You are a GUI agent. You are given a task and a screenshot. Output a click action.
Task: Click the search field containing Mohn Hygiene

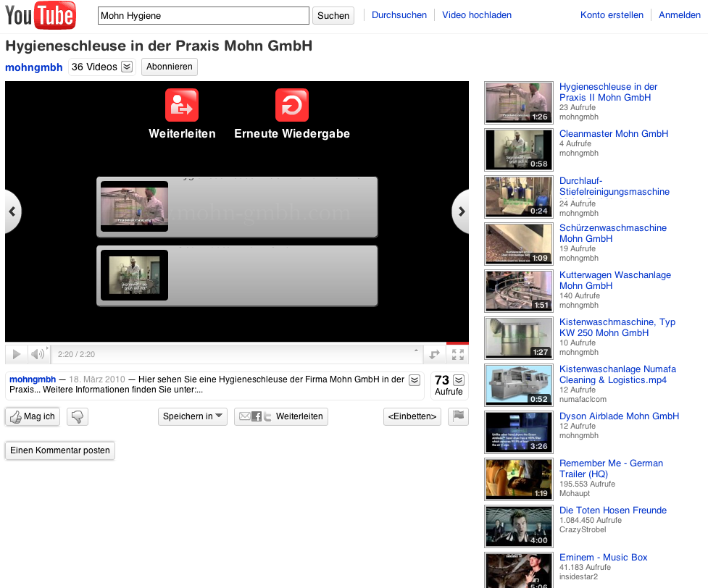[204, 15]
